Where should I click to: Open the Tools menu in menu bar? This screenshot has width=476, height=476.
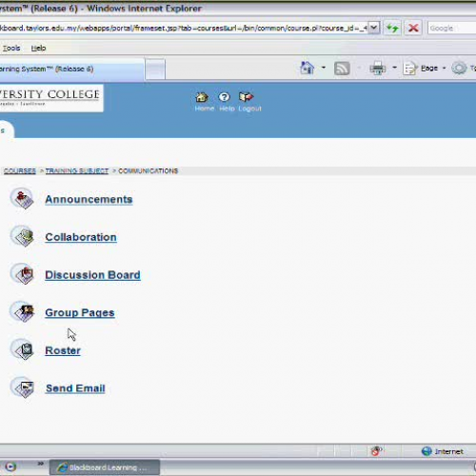point(11,48)
